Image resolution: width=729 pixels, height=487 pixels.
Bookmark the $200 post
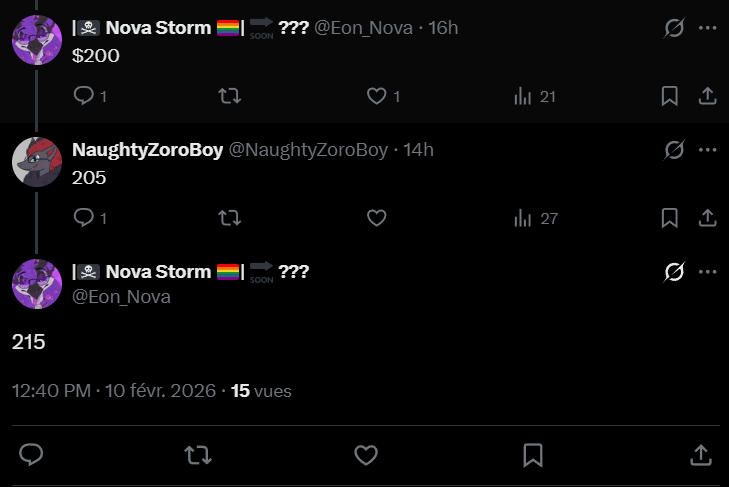[x=670, y=96]
